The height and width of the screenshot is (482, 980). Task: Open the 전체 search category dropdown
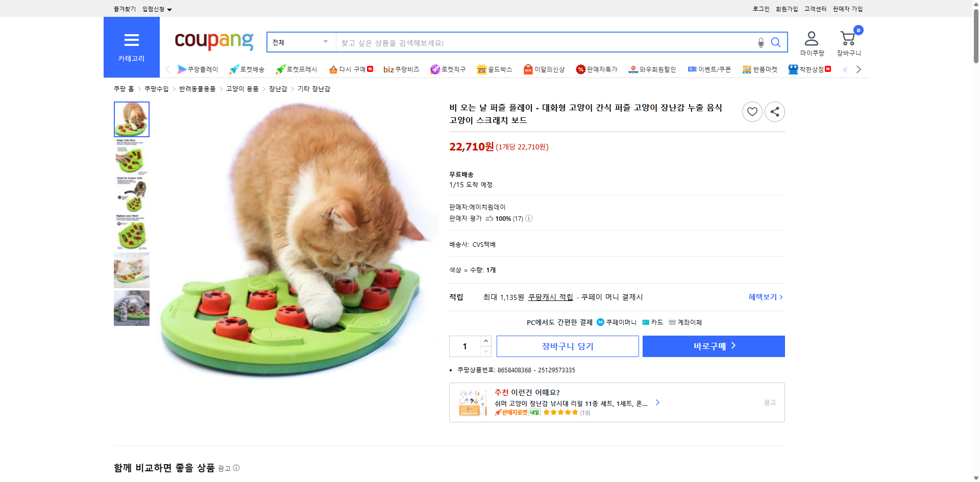pos(300,42)
